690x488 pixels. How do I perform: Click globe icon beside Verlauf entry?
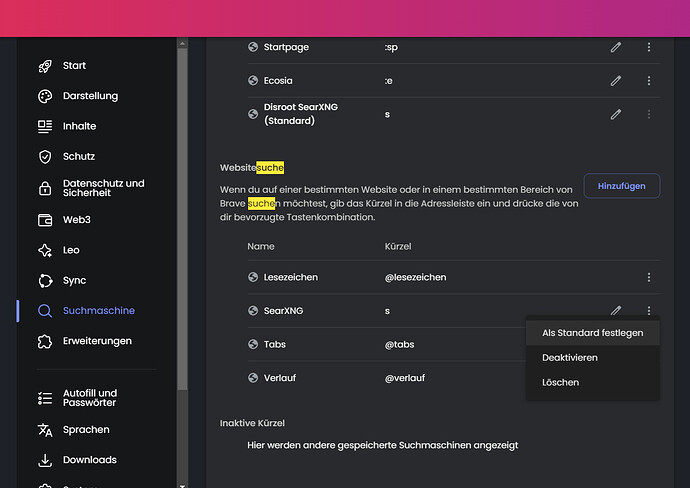[253, 378]
